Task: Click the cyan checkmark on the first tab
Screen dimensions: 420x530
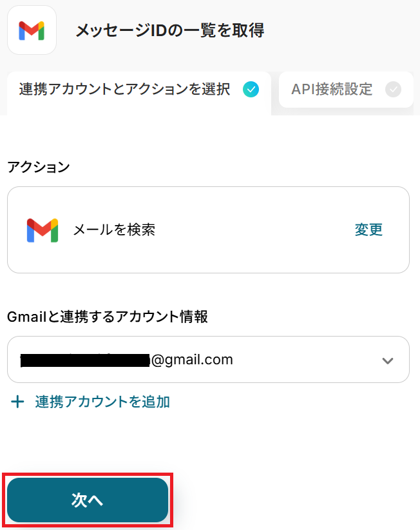Action: [x=251, y=90]
